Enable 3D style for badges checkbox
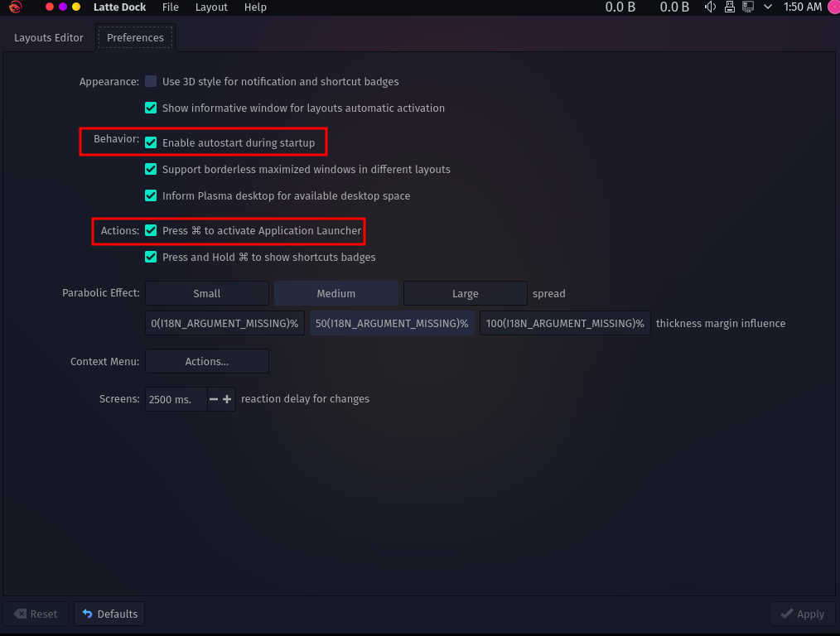 click(151, 81)
